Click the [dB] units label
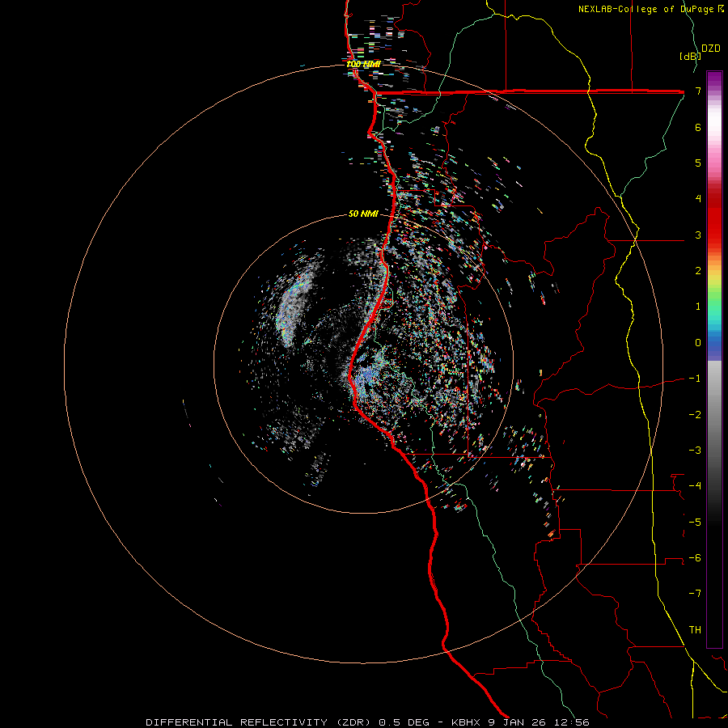Screen dimensions: 728x728 pyautogui.click(x=691, y=56)
